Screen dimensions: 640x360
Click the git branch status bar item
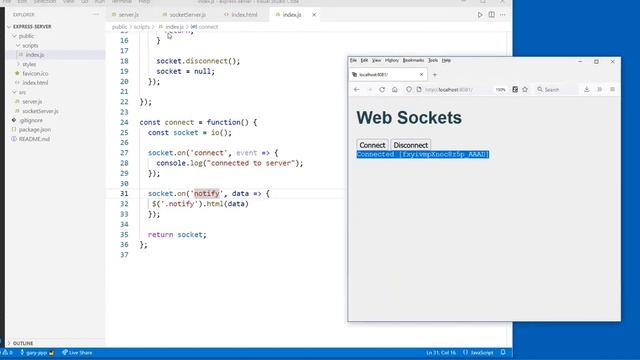37,353
